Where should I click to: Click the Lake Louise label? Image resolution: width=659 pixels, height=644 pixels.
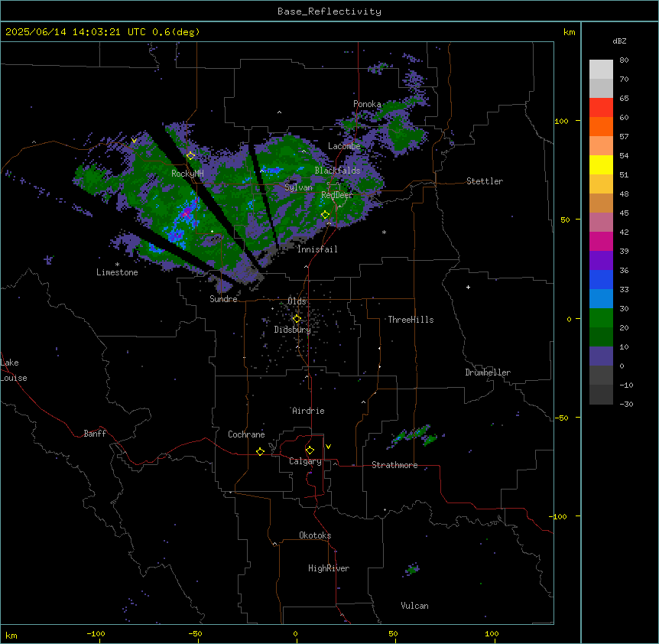pyautogui.click(x=14, y=370)
